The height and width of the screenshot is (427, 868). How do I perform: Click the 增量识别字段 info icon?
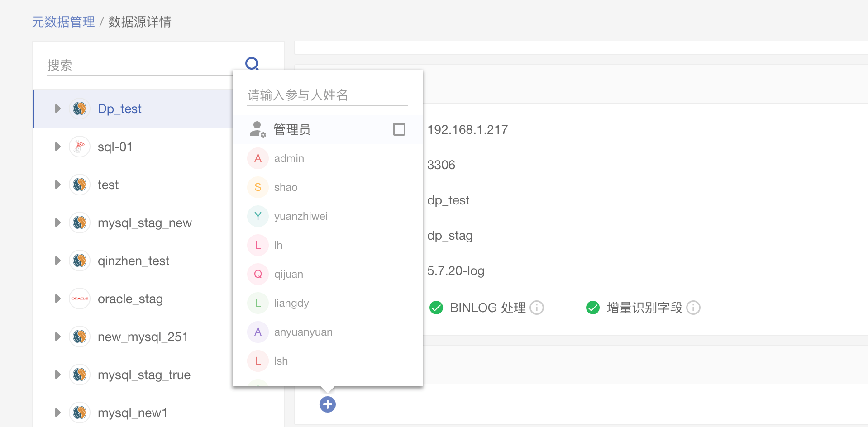[693, 308]
